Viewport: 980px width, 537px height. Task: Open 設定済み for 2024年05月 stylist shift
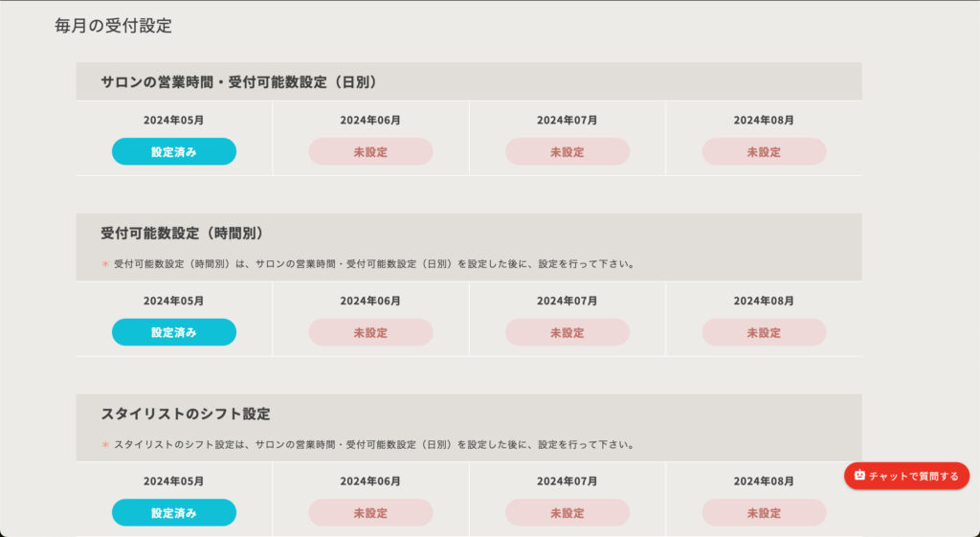pyautogui.click(x=174, y=513)
